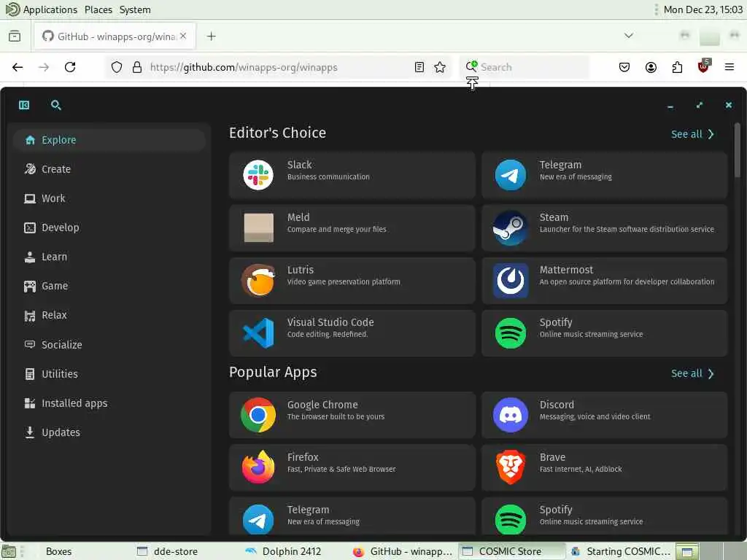See all Editor's Choice apps
This screenshot has height=560, width=747.
tap(692, 134)
